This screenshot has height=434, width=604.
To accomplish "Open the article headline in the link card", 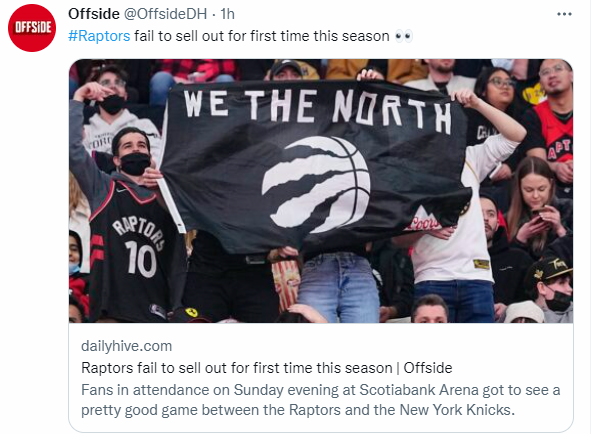I will pyautogui.click(x=266, y=366).
